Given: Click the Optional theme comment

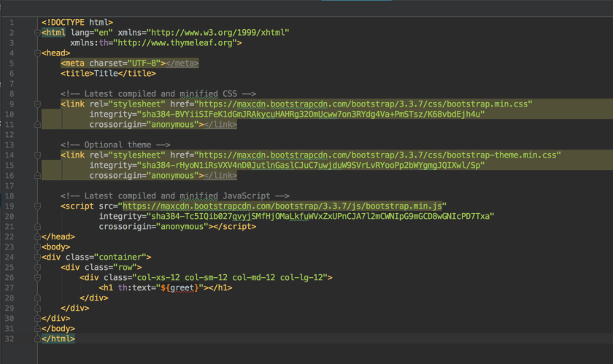Looking at the screenshot, I should point(117,145).
